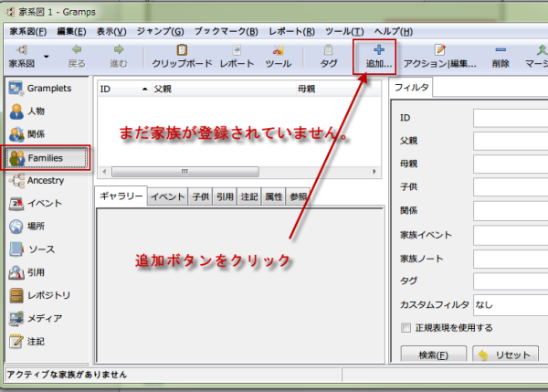
Task: Click the Father (父親) filter input field
Action: pyautogui.click(x=510, y=141)
